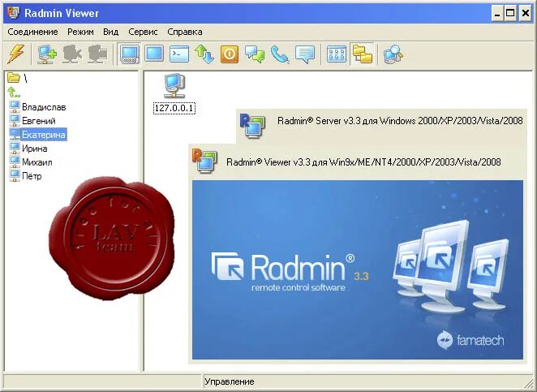Scan for Radmin servers with magnifier icon
This screenshot has width=537, height=392.
click(x=393, y=54)
